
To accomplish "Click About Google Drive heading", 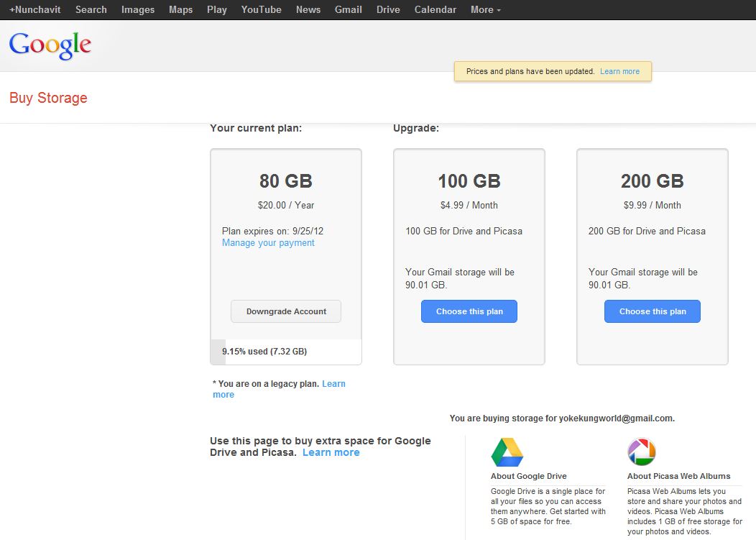I will pyautogui.click(x=528, y=476).
